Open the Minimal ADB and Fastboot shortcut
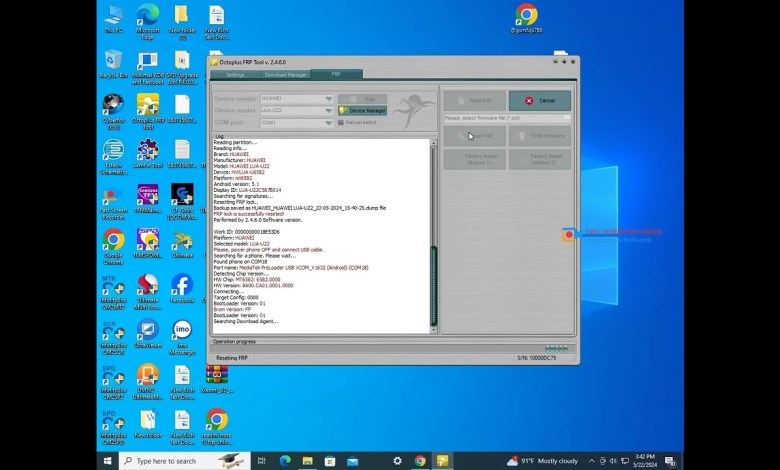 [x=147, y=68]
